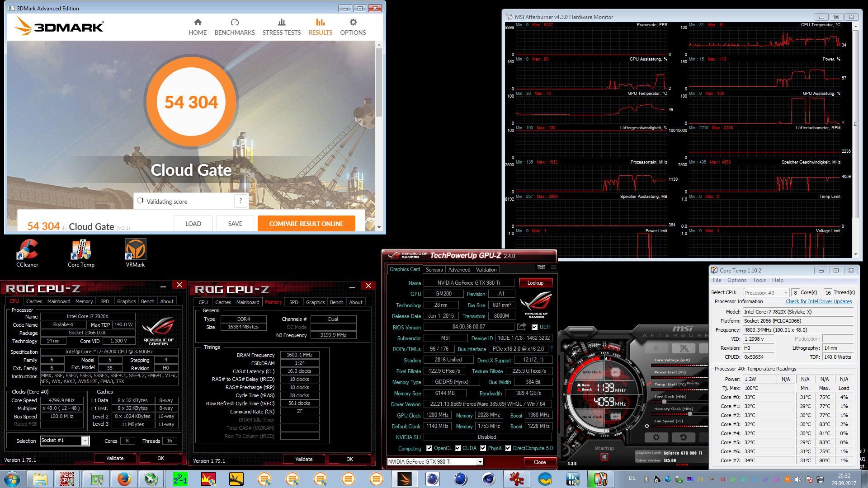Click Close button in GPU-Z
The image size is (868, 488).
pyautogui.click(x=540, y=462)
